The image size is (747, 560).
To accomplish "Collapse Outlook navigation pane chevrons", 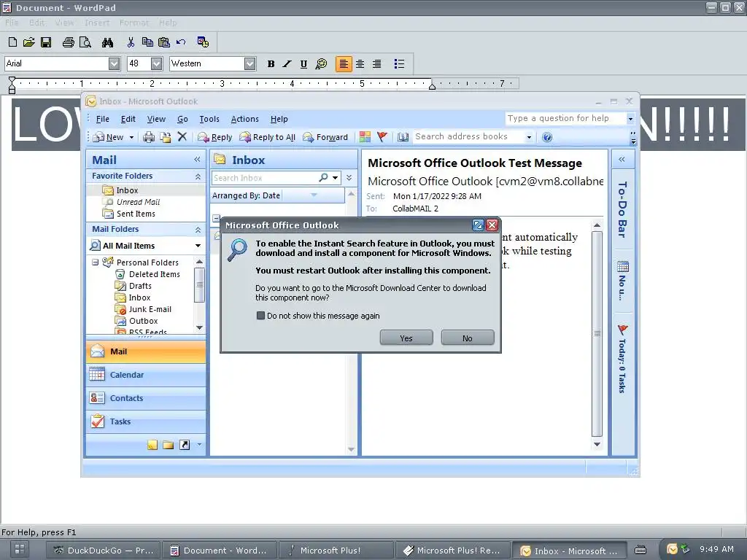I will 197,160.
